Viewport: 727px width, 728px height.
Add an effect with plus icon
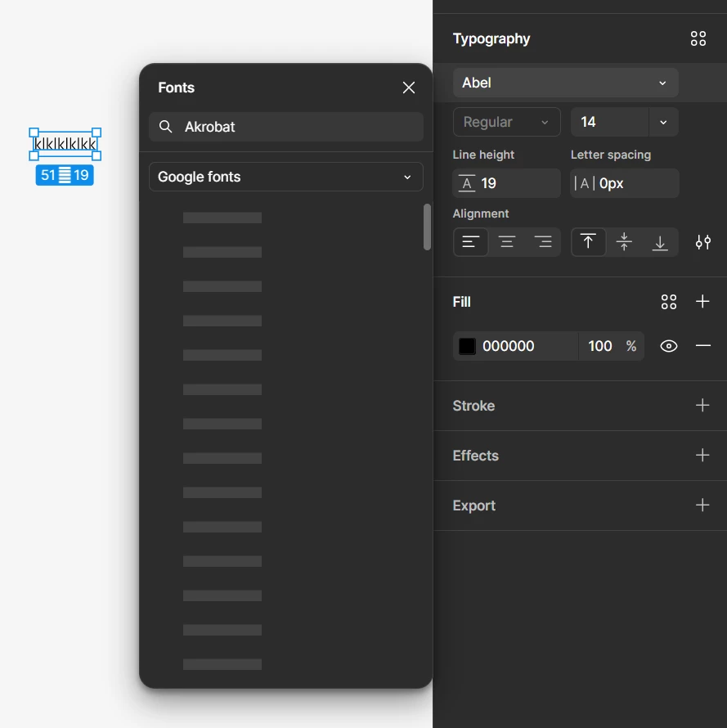[x=702, y=455]
